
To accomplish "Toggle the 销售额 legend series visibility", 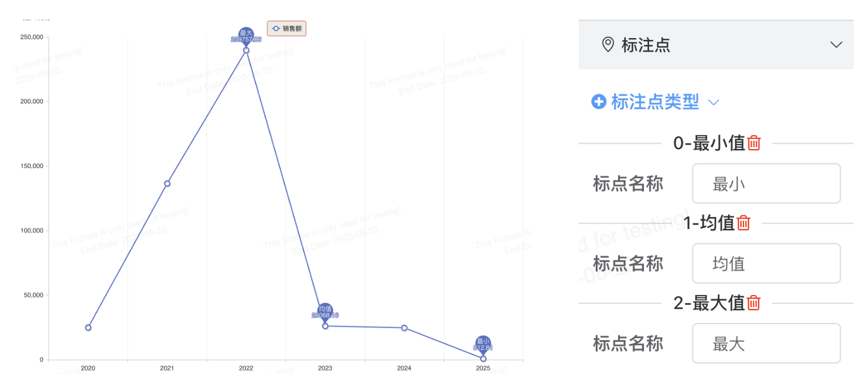I will 287,29.
